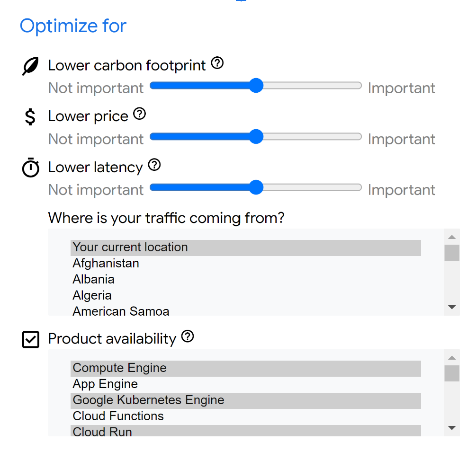The image size is (476, 460).
Task: Click the product list scrollbar thumb
Action: 452,373
